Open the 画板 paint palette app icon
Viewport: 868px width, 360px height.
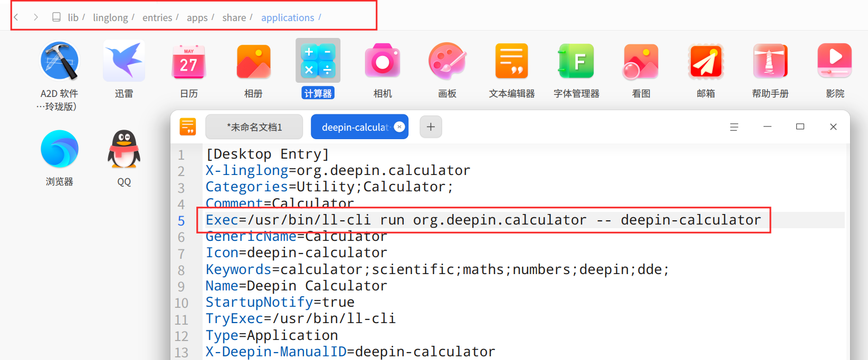tap(447, 61)
